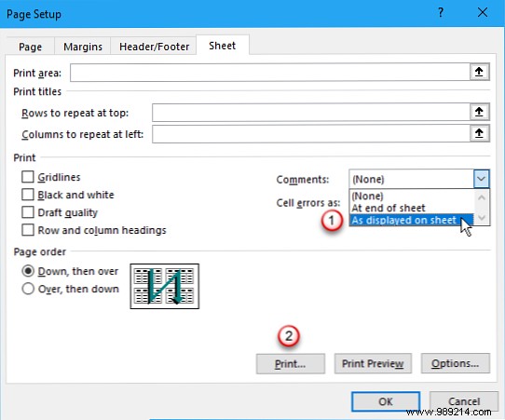Viewport: 505px width, 420px height.
Task: Close the Page Setup dialog
Action: click(x=483, y=13)
